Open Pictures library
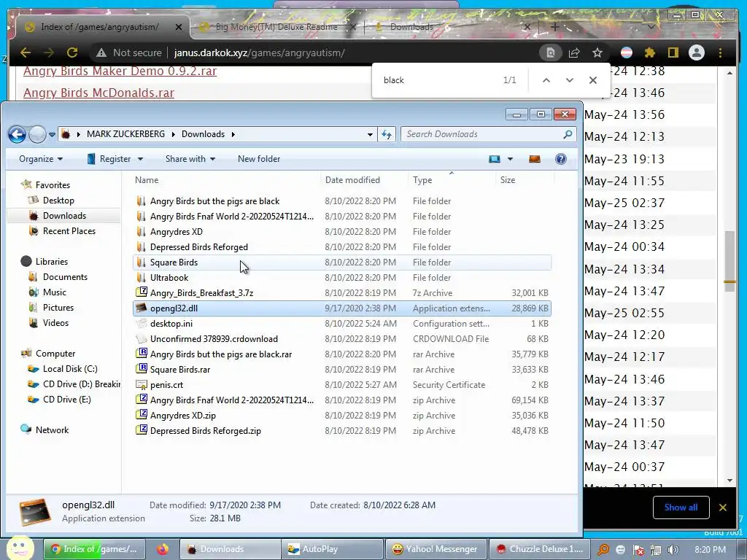747x560 pixels. coord(58,307)
